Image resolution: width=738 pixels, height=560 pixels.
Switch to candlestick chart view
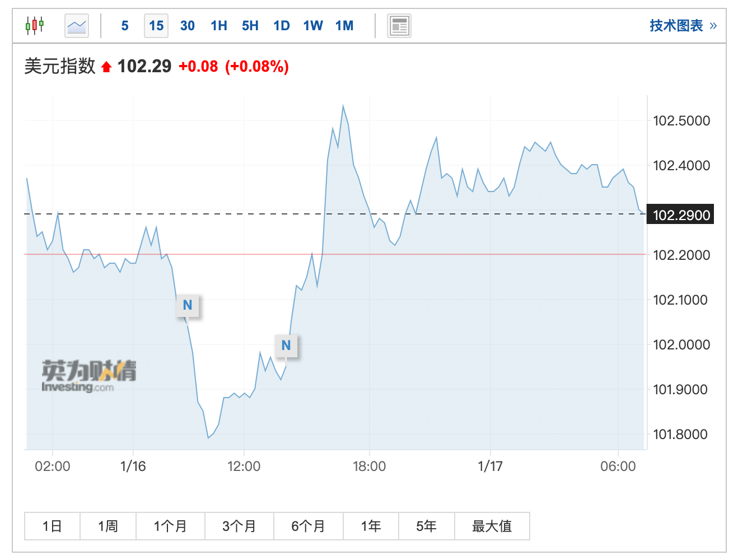click(x=34, y=25)
